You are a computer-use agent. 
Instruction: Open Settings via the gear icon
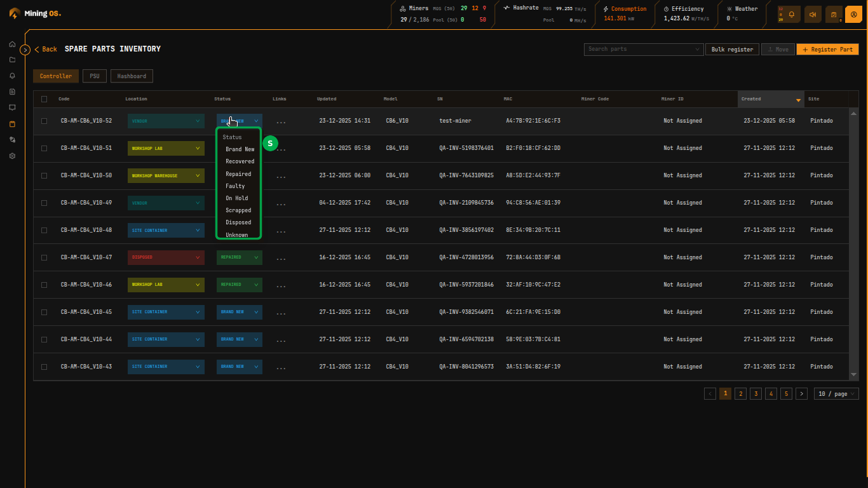[x=11, y=155]
